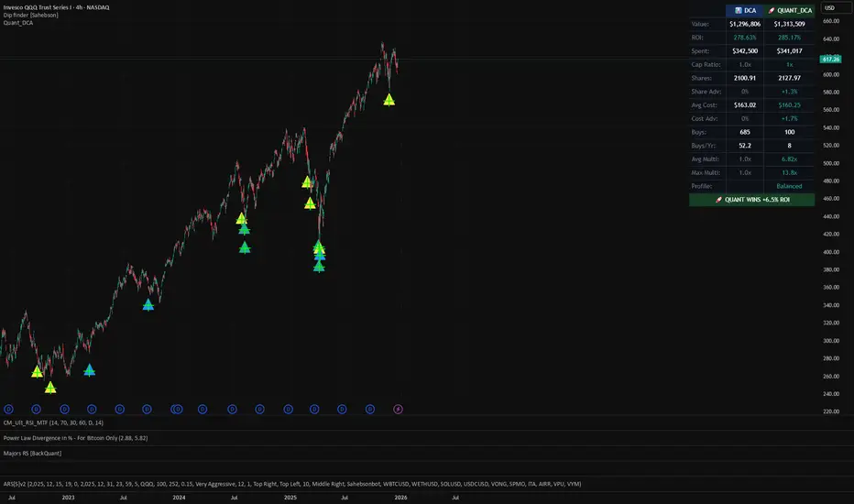Click the 220.00 price axis label
854x504 pixels.
[x=830, y=411]
